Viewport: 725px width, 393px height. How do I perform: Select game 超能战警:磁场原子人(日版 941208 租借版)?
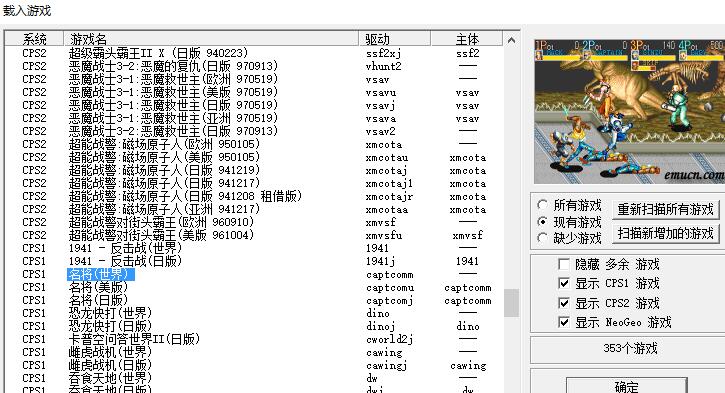pyautogui.click(x=185, y=196)
